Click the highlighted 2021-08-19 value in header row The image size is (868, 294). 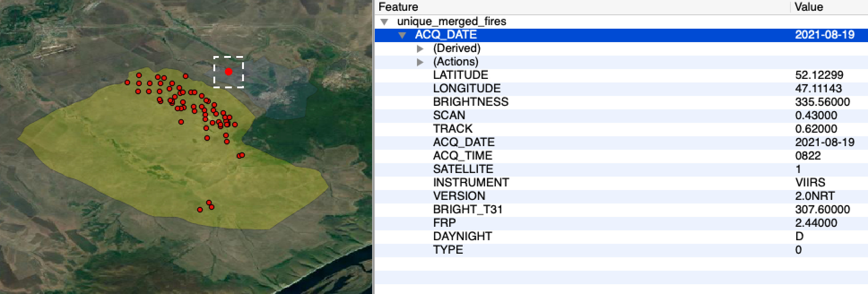825,35
